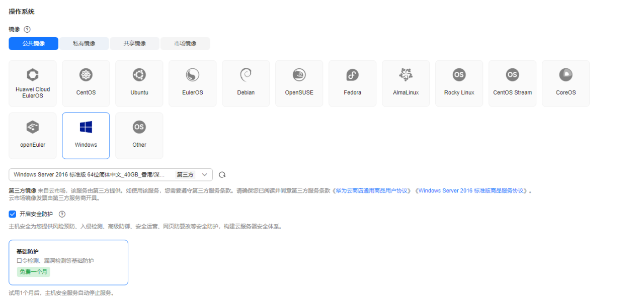
Task: Open the Windows Server 2016 version dropdown
Action: pos(111,174)
